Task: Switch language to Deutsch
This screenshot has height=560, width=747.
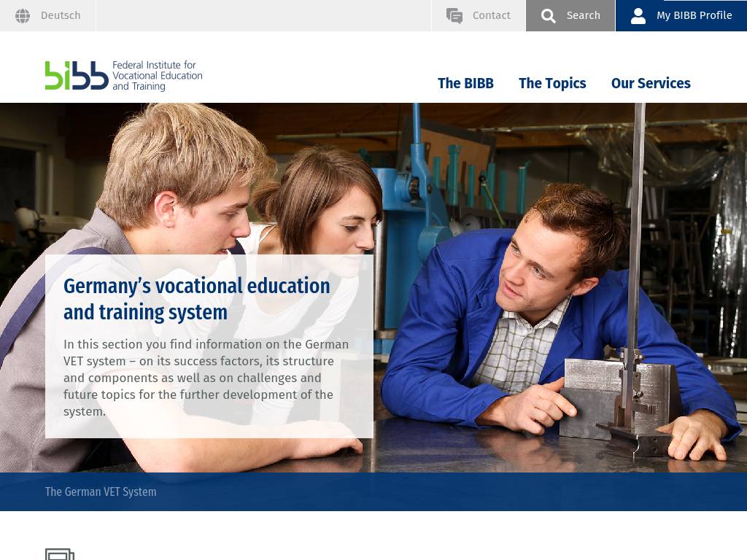Action: click(61, 16)
